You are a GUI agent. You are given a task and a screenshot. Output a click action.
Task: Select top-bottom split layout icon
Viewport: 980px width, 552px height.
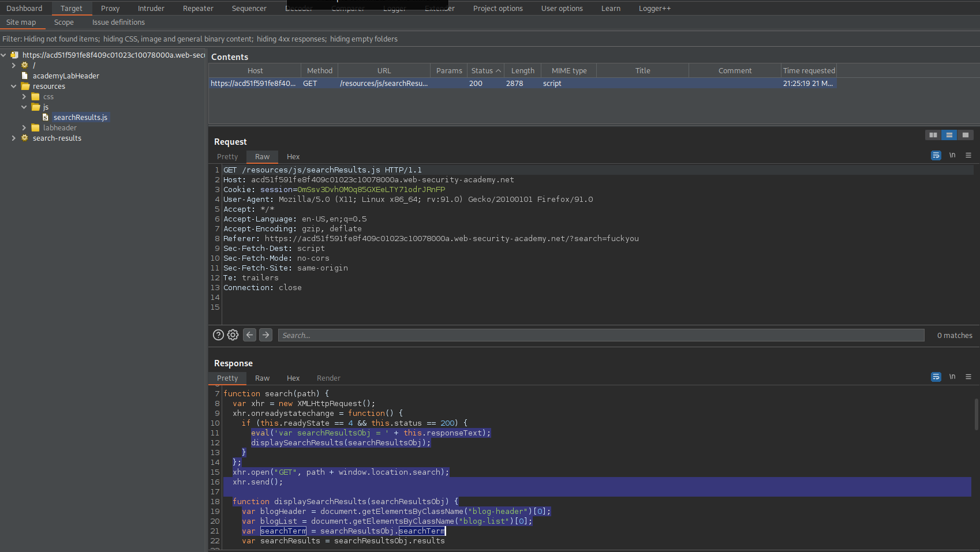tap(949, 135)
